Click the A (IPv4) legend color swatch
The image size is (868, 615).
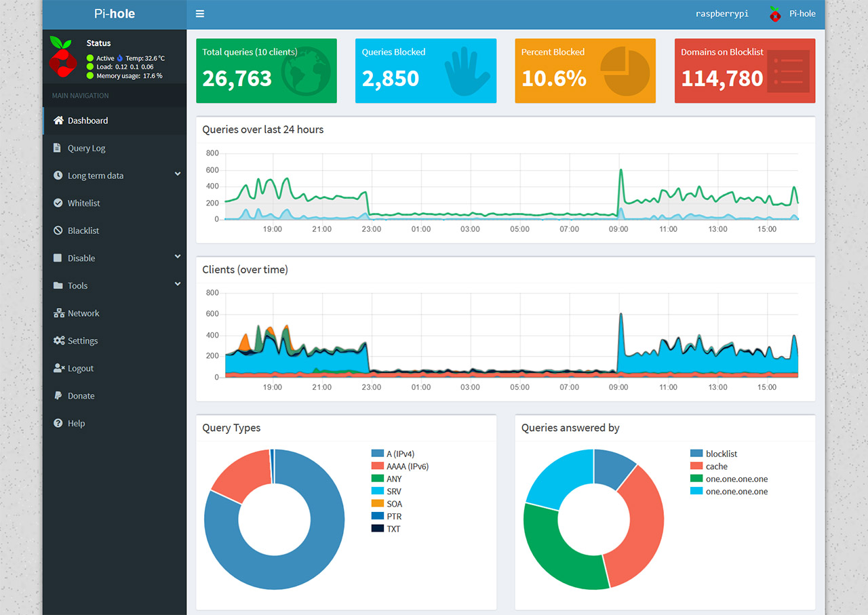[x=378, y=454]
